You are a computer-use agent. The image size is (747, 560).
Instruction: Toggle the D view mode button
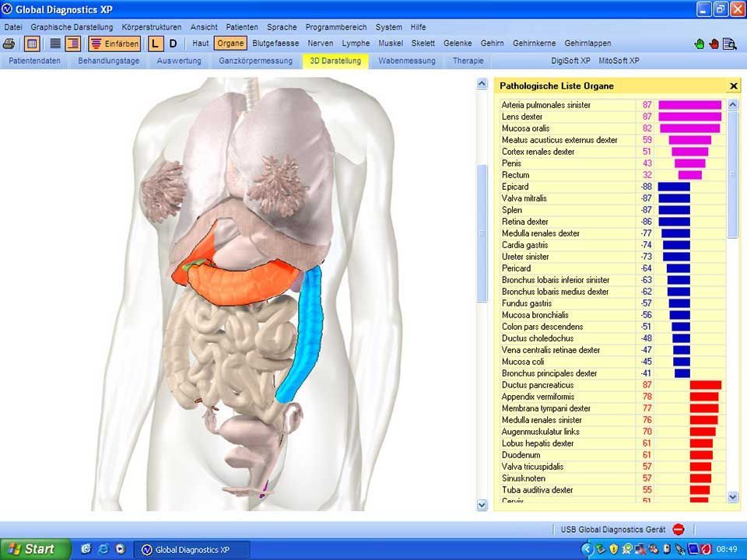[173, 44]
